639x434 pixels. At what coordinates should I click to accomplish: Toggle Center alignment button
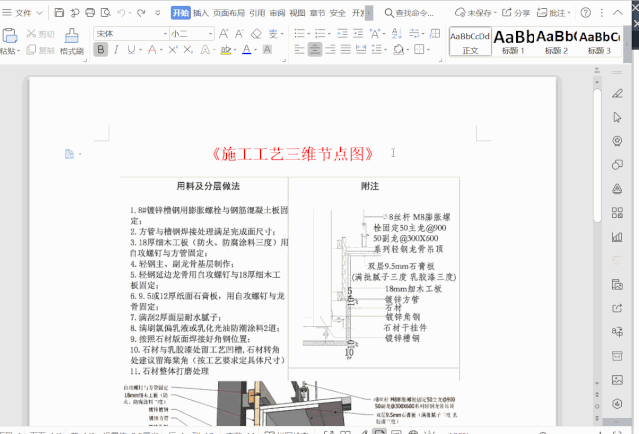point(315,50)
